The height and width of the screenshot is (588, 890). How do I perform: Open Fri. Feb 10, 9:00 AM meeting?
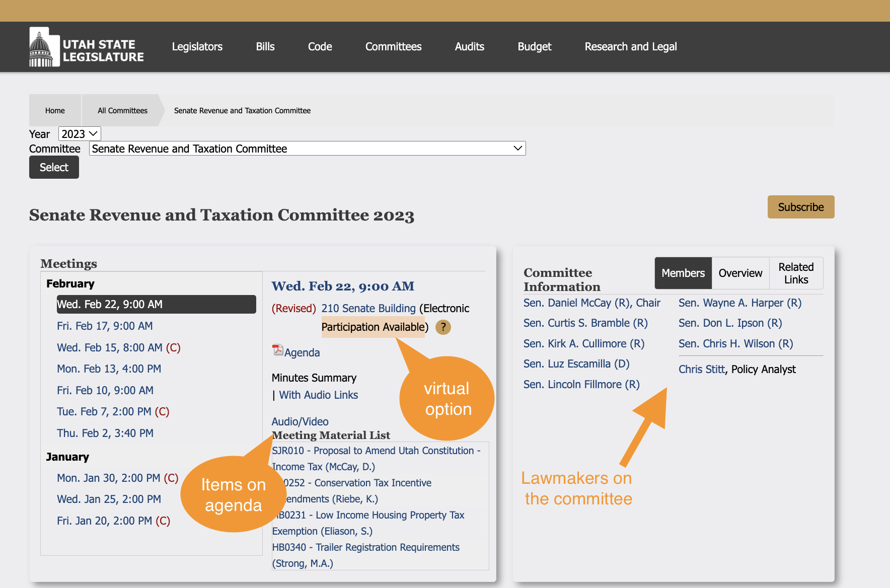(x=105, y=391)
